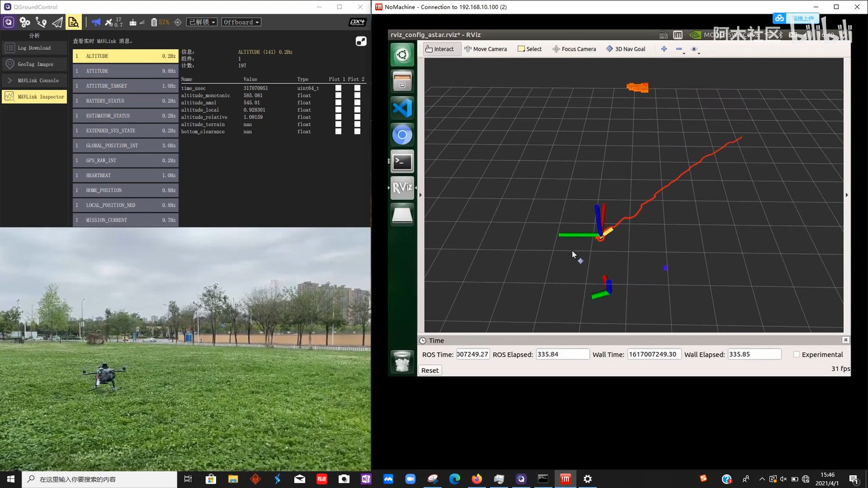Pop out inspector with float window icon
Screen dimensions: 868x488
(361, 41)
